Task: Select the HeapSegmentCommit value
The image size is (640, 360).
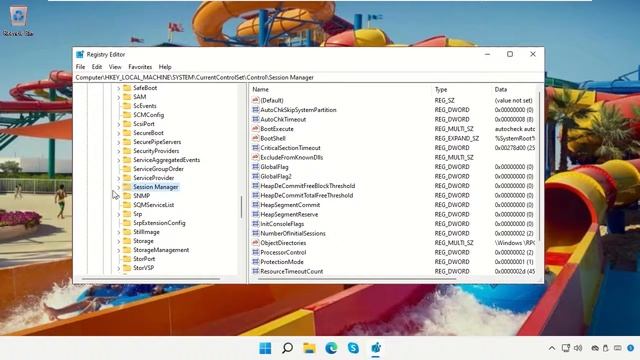Action: coord(290,204)
